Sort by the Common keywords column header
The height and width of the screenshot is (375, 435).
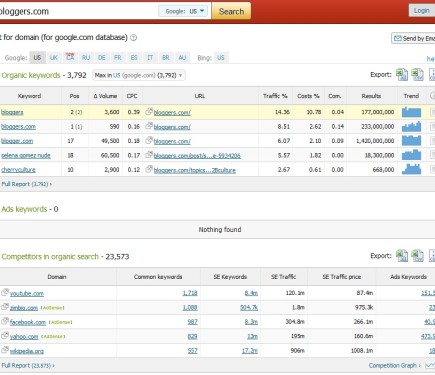click(158, 277)
